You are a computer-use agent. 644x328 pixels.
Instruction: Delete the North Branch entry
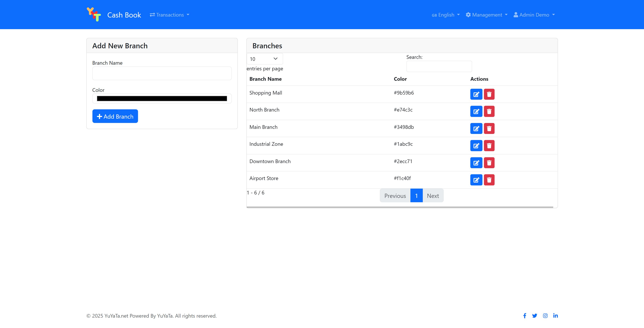[489, 111]
